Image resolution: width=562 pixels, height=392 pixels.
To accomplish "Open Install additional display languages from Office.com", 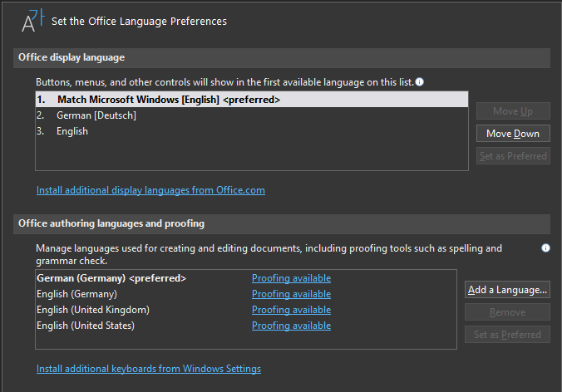I will pyautogui.click(x=150, y=190).
